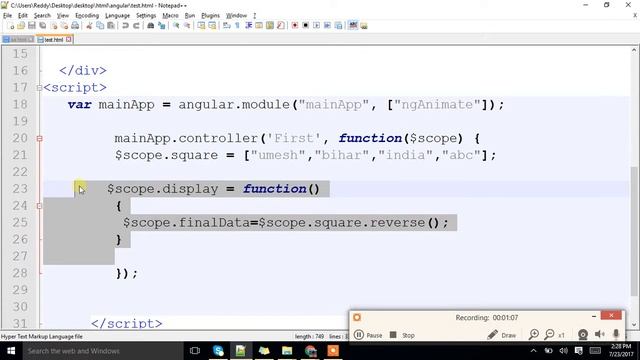Open the Language menu
The height and width of the screenshot is (360, 640).
tap(118, 16)
